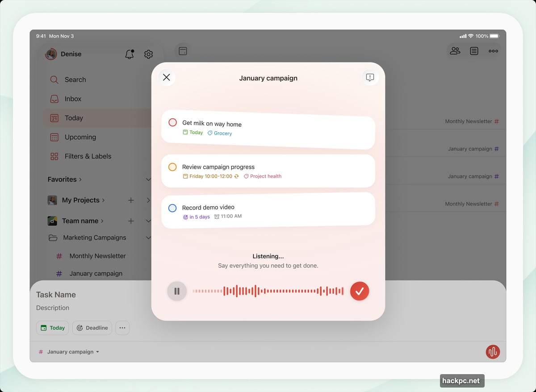536x392 pixels.
Task: Expand the January campaign project dropdown
Action: click(70, 352)
